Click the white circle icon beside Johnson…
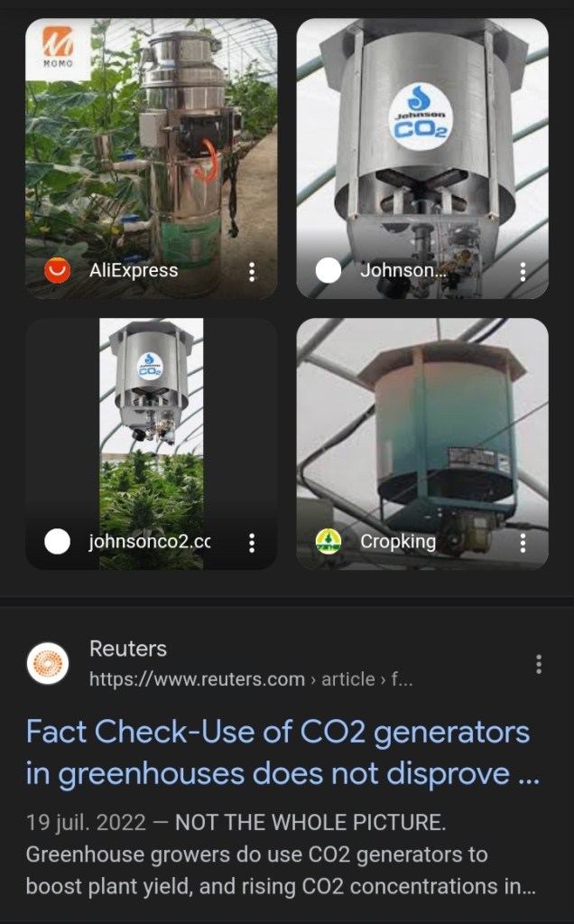 (329, 270)
